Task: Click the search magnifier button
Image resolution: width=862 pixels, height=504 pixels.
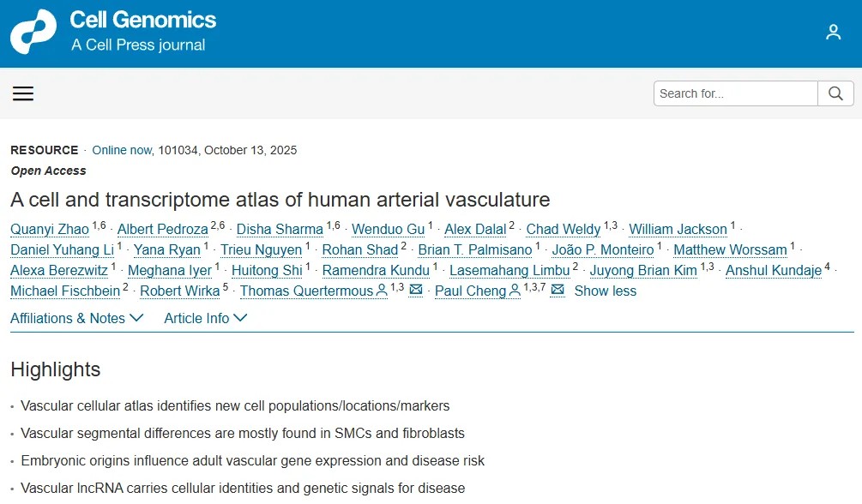Action: click(x=835, y=93)
